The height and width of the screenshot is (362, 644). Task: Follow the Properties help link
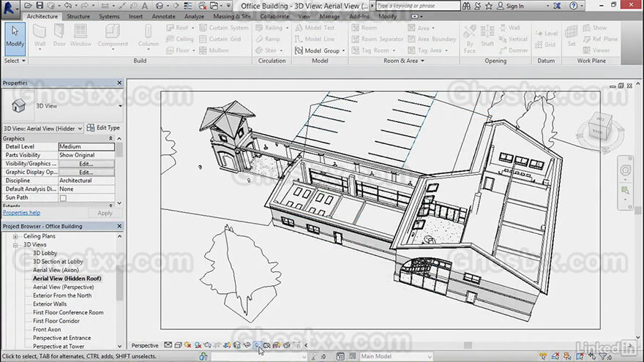21,213
